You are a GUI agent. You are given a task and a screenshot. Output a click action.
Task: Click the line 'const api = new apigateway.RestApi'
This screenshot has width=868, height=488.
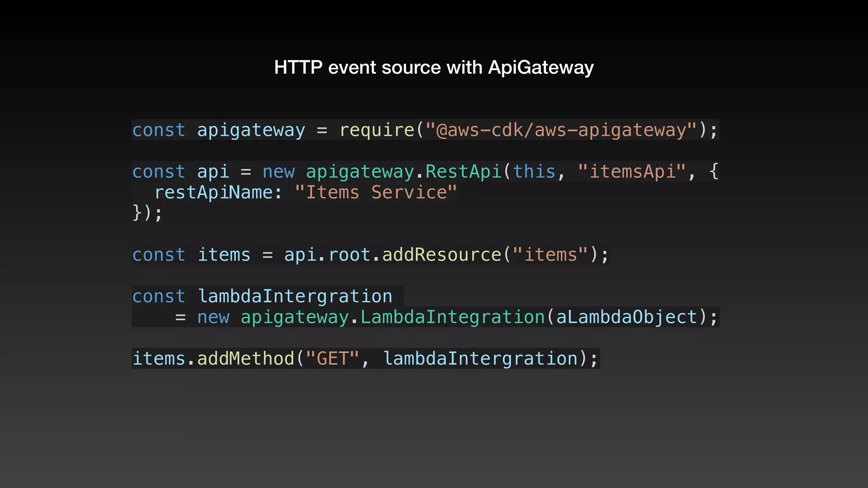tap(426, 172)
